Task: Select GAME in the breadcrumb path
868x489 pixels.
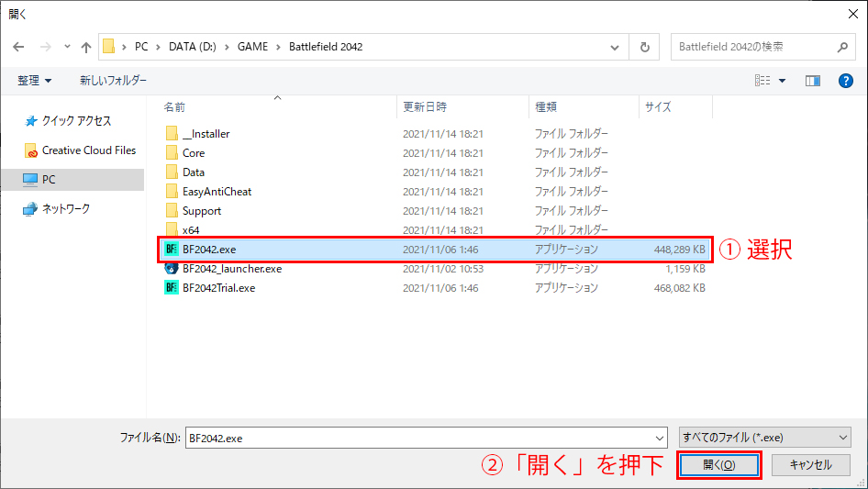Action: (x=252, y=47)
